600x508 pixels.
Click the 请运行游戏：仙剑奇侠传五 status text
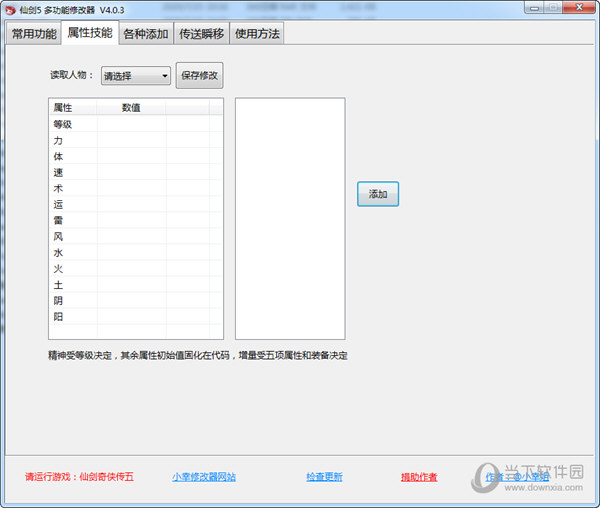click(x=79, y=477)
